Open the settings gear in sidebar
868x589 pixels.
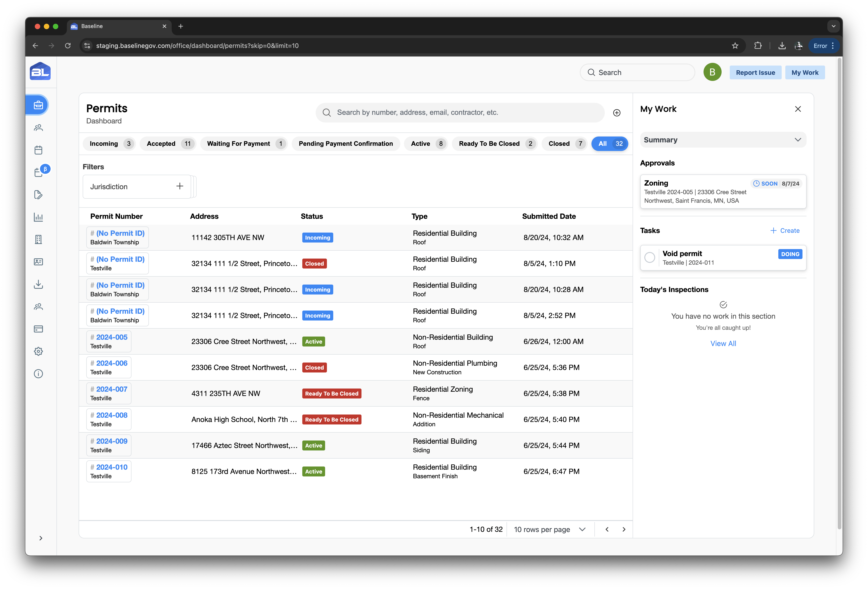coord(38,351)
